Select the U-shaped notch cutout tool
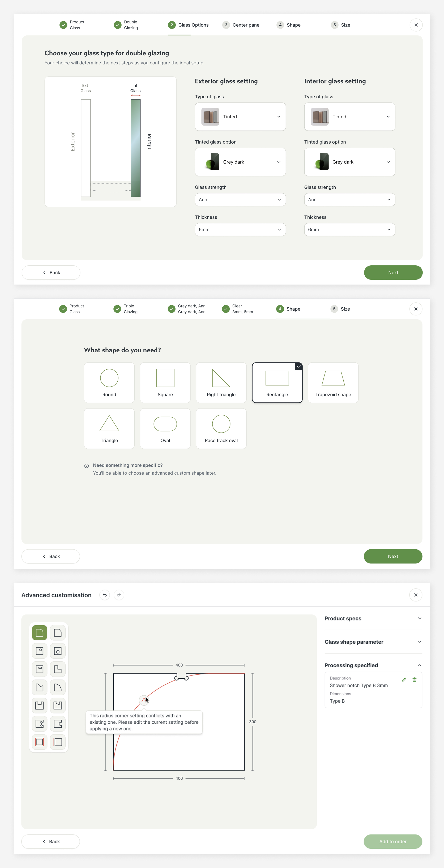 coord(39,706)
